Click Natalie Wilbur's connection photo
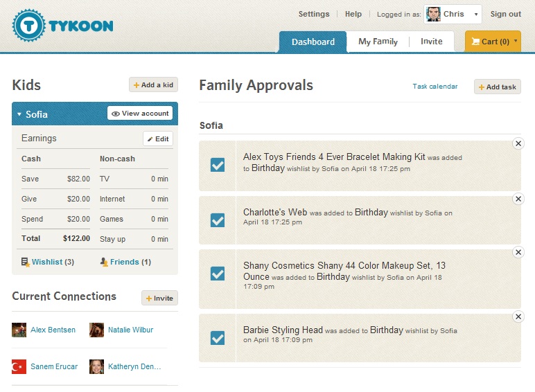535x392 pixels. (x=97, y=330)
